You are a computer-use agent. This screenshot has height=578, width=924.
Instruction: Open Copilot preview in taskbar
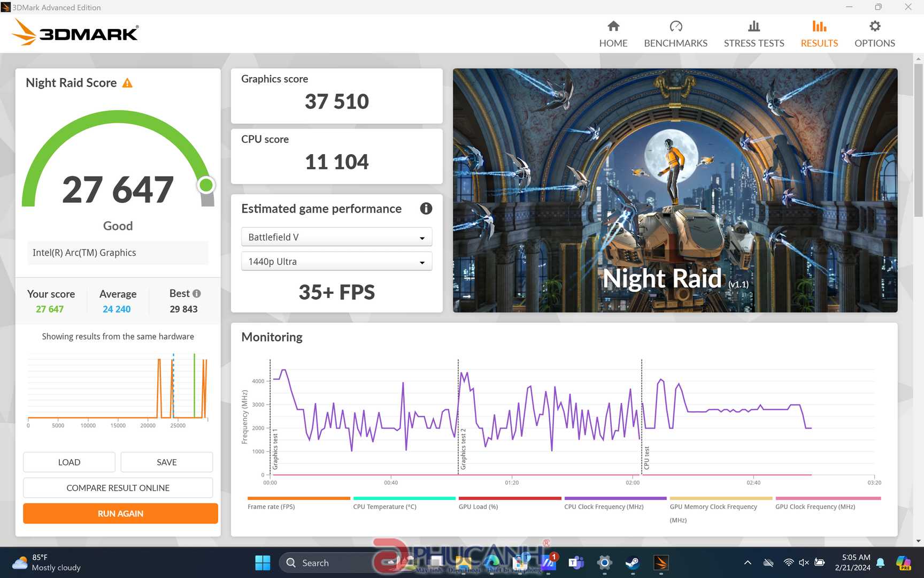tap(904, 562)
